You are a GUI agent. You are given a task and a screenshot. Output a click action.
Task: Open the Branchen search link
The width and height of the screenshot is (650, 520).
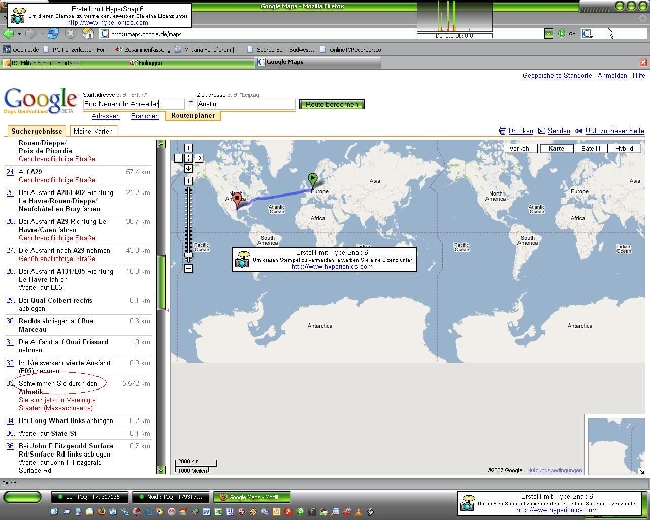tap(145, 116)
